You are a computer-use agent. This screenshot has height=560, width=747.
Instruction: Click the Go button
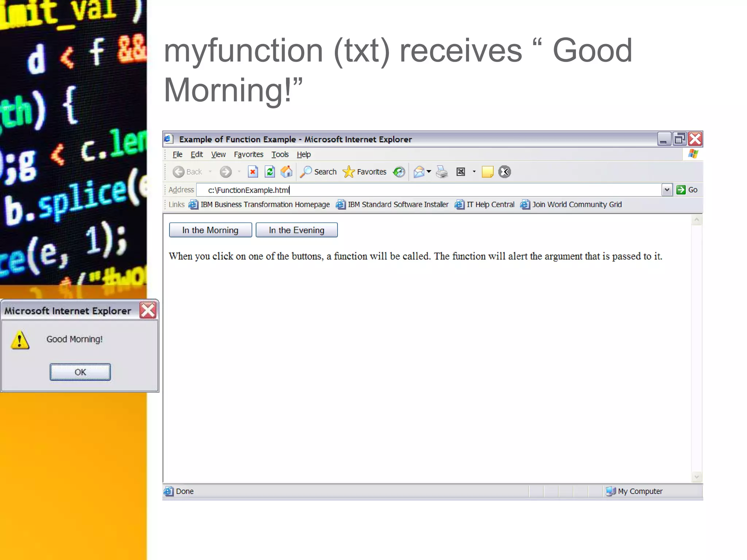coord(687,190)
